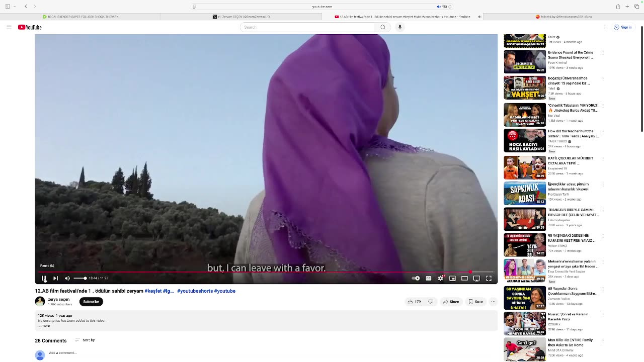This screenshot has width=644, height=362.
Task: Pause the video with the pause button
Action: [x=44, y=278]
